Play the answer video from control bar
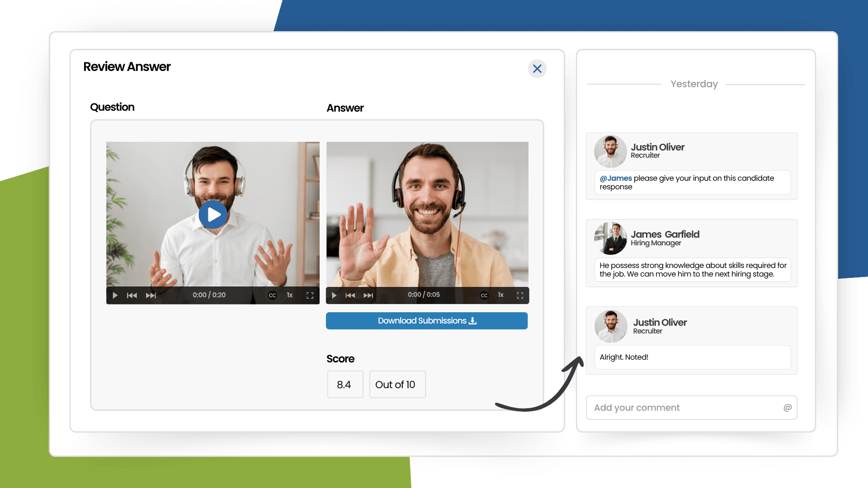This screenshot has width=868, height=488. click(334, 296)
